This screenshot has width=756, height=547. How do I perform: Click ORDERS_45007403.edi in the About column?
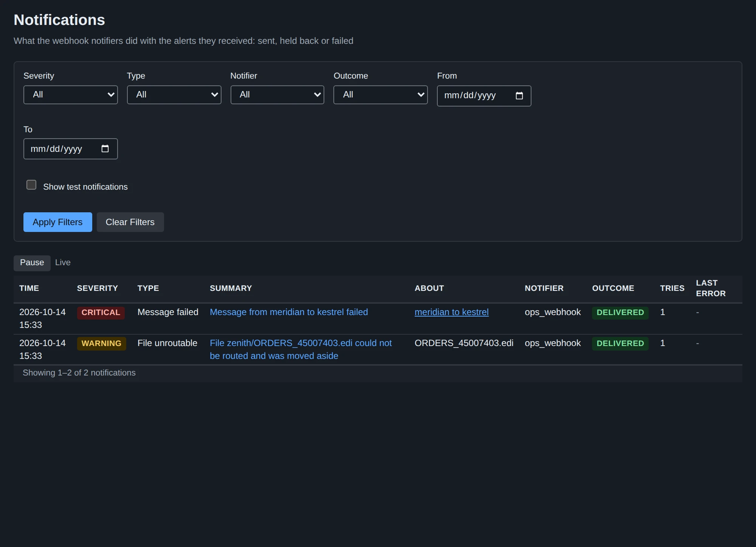click(464, 343)
